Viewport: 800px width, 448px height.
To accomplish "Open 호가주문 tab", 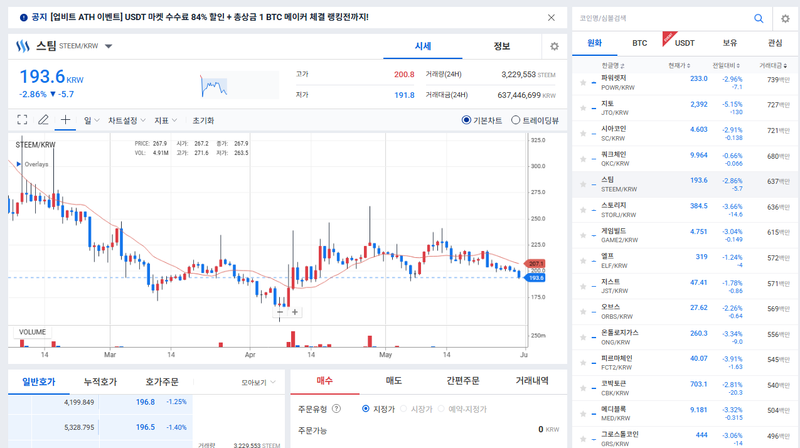I will pyautogui.click(x=162, y=382).
